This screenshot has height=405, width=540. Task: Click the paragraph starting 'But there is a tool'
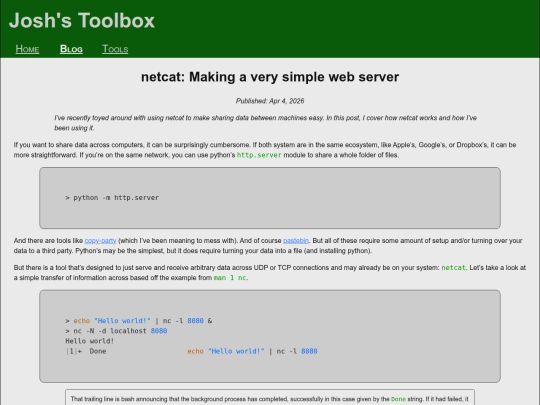[x=270, y=273]
